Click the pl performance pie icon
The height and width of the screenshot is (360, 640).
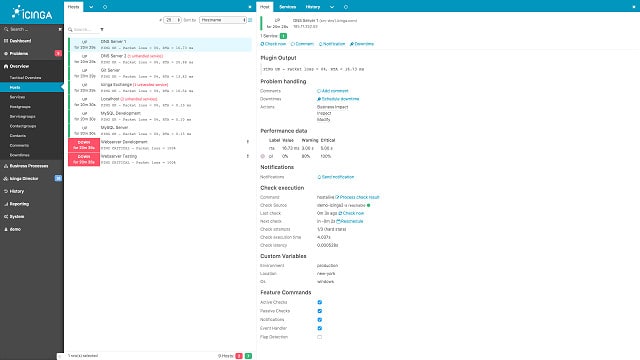262,156
